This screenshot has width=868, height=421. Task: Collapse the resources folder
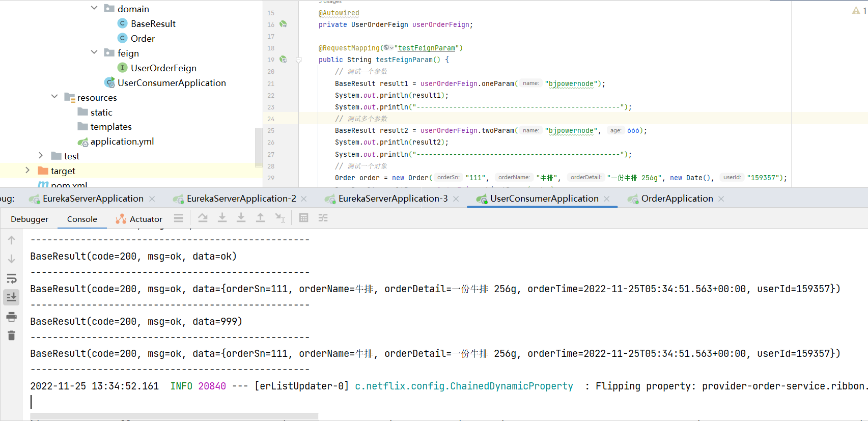(x=54, y=96)
